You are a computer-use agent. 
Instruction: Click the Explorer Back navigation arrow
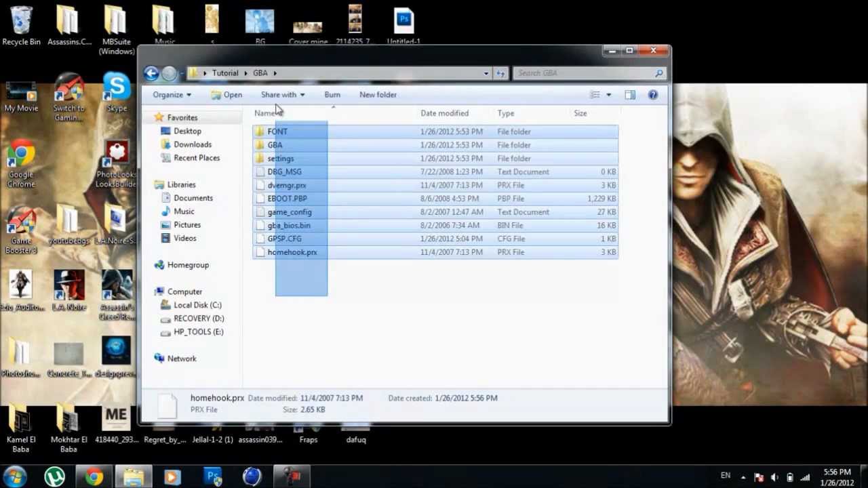[x=151, y=73]
